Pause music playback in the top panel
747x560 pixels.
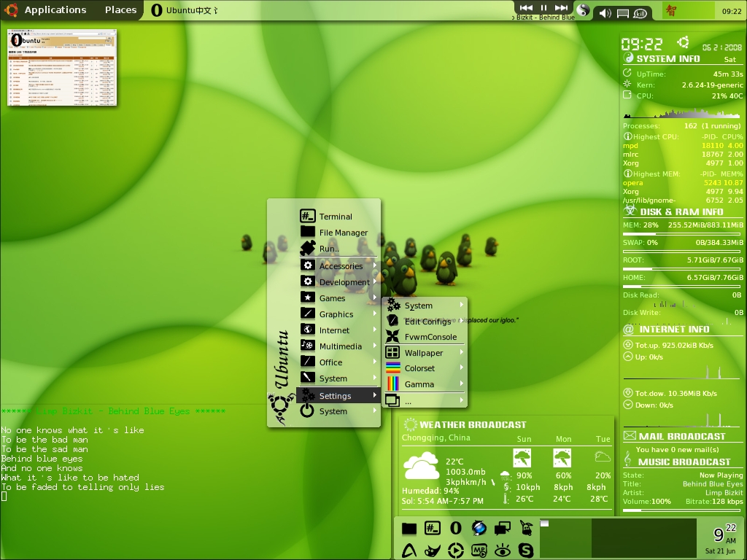(543, 7)
